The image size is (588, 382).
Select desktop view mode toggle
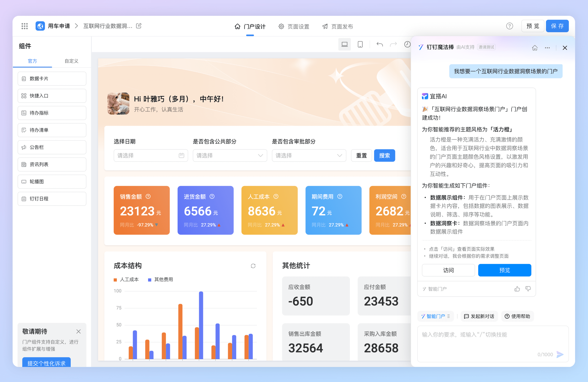coord(344,44)
